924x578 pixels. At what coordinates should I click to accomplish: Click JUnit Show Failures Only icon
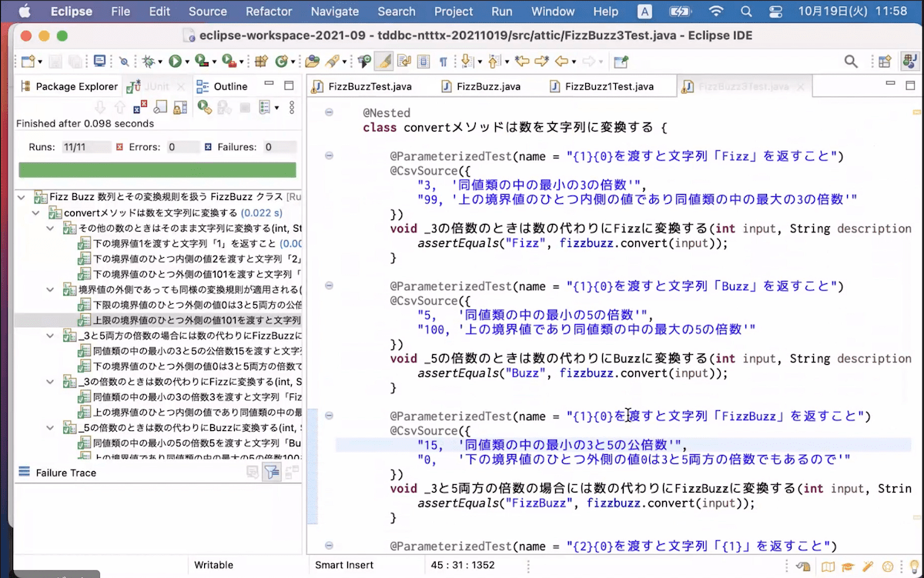(x=140, y=107)
